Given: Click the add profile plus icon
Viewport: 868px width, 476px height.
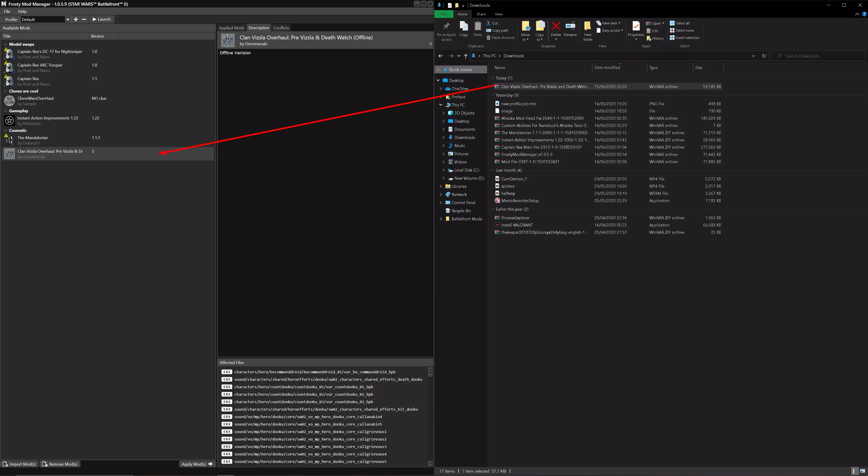Looking at the screenshot, I should tap(76, 19).
